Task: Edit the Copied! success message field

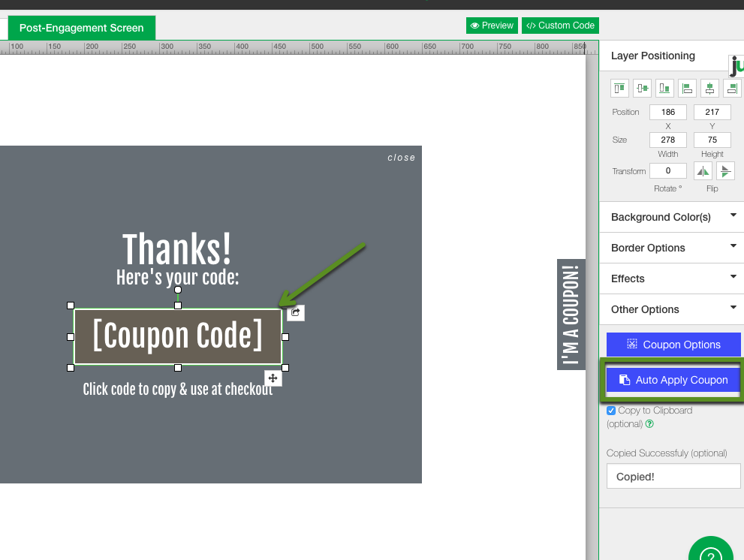Action: pos(673,475)
